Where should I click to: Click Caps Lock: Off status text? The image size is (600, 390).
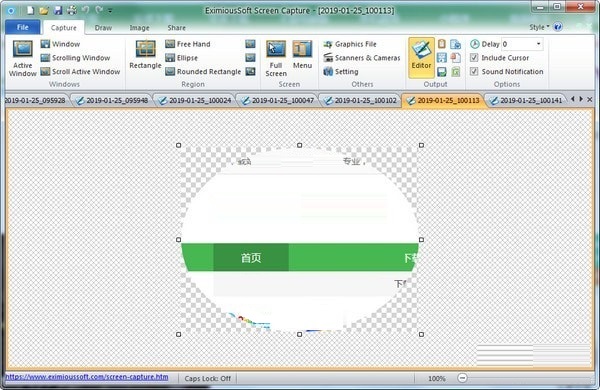click(208, 379)
